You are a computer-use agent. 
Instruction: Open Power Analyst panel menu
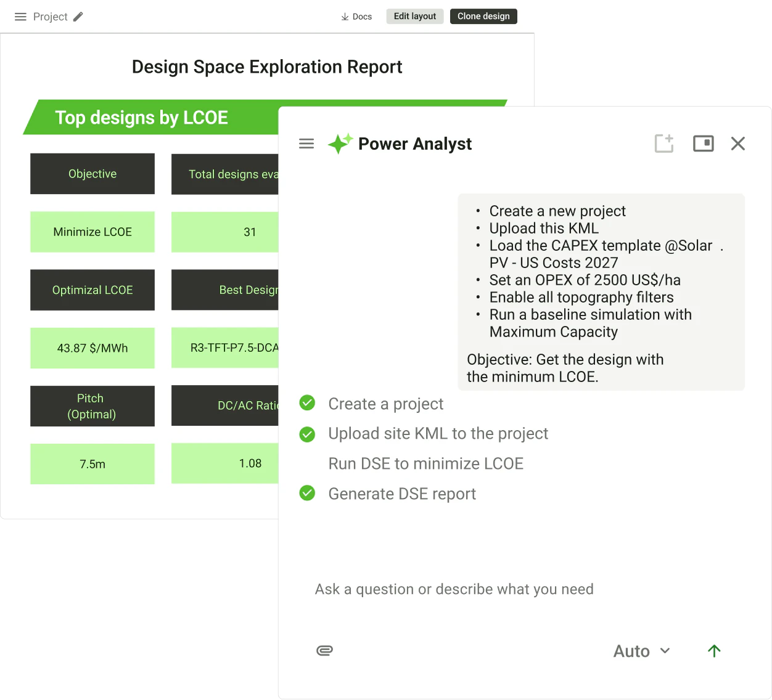(306, 144)
